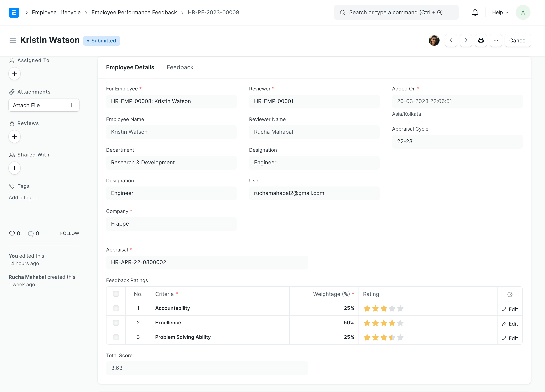Screen dimensions: 545x392
Task: Click the Cancel button
Action: [517, 41]
